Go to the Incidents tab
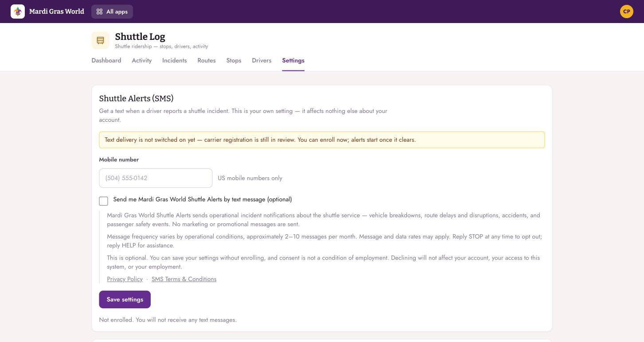 [x=175, y=60]
